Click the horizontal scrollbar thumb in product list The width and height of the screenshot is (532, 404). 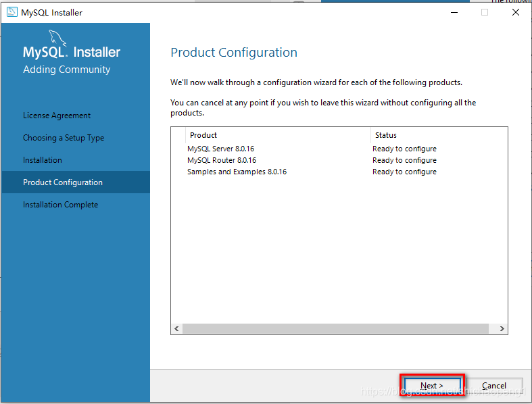(335, 328)
